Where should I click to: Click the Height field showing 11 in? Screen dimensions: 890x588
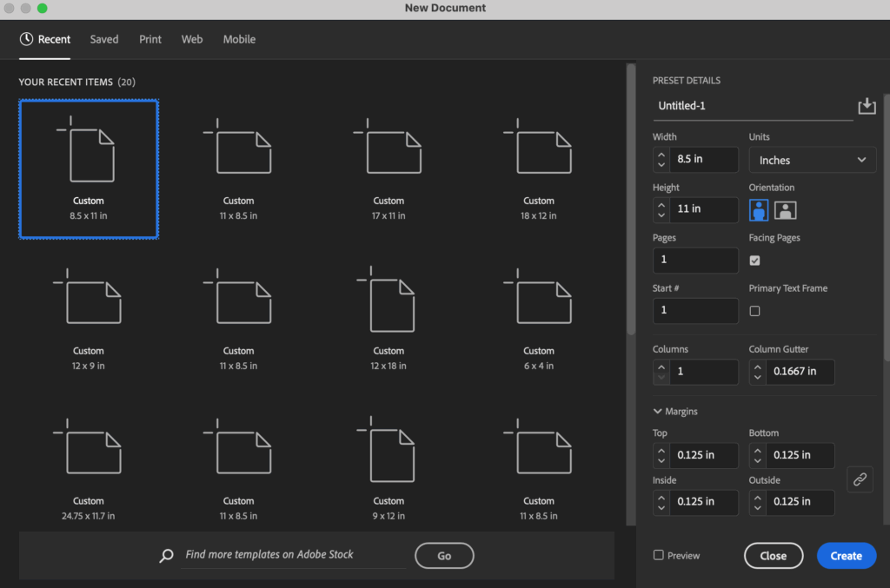coord(704,209)
